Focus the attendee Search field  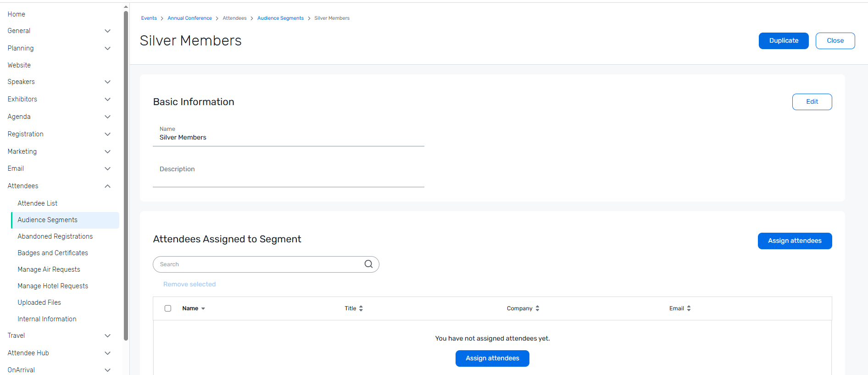[x=259, y=264]
